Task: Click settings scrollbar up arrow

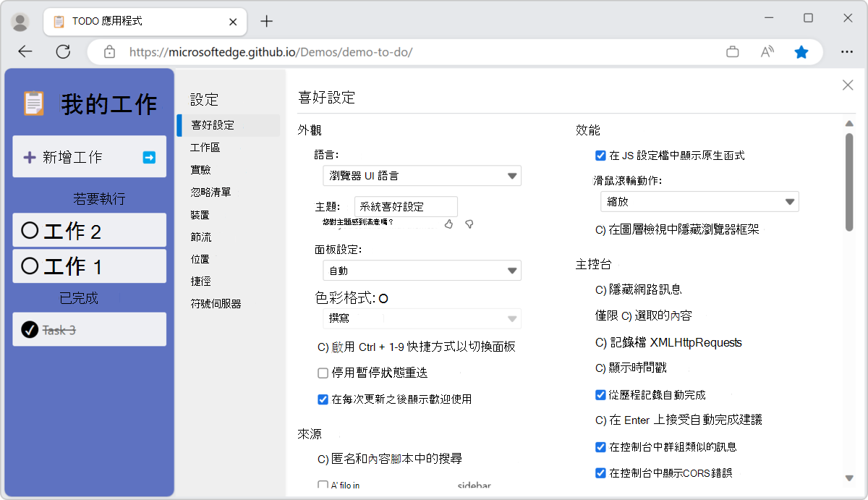Action: (849, 123)
